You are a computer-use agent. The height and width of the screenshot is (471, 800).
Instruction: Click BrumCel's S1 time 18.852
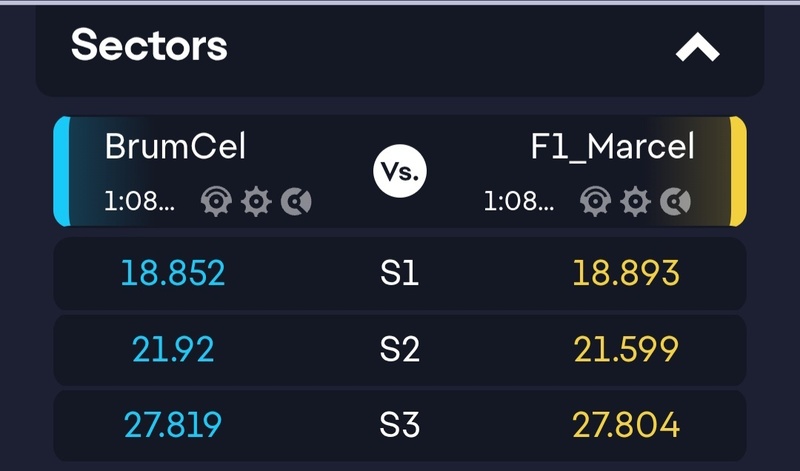click(172, 273)
